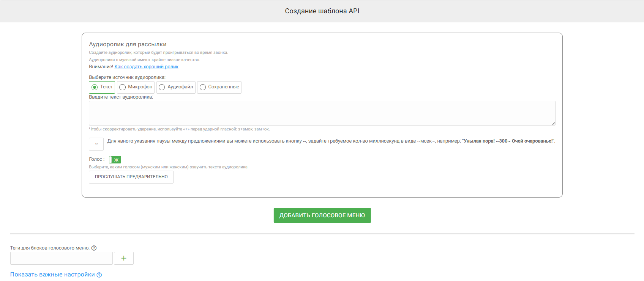The width and height of the screenshot is (644, 281).
Task: Click the voice menu tags input field
Action: pos(62,258)
